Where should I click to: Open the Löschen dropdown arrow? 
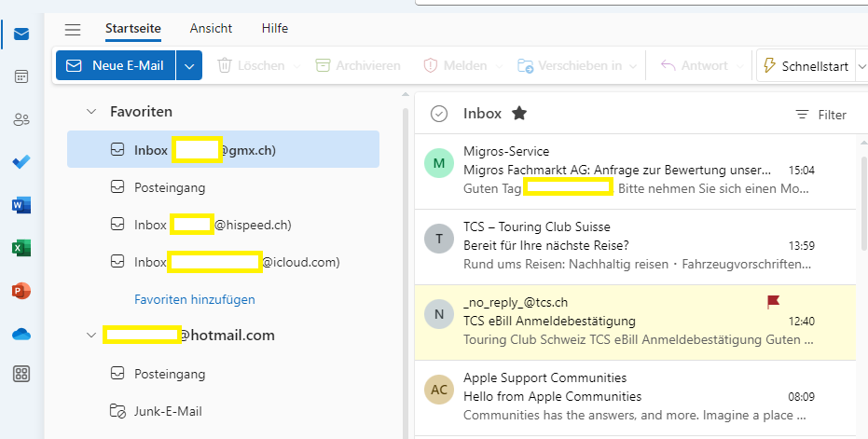click(x=296, y=66)
